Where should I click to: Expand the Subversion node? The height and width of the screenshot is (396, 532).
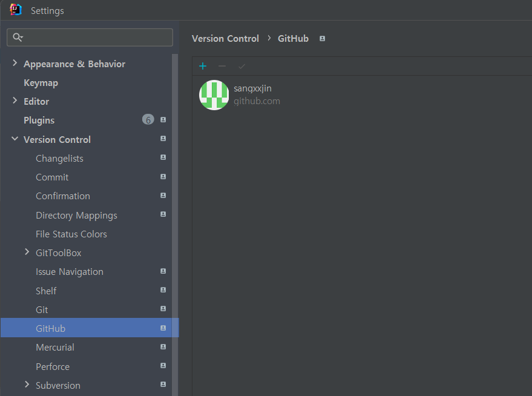tap(27, 384)
